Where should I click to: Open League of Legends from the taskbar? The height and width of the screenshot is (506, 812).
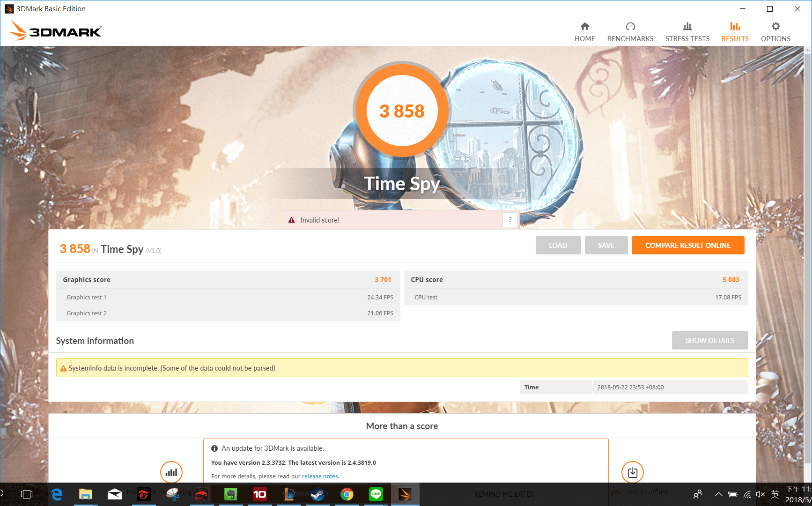[288, 494]
